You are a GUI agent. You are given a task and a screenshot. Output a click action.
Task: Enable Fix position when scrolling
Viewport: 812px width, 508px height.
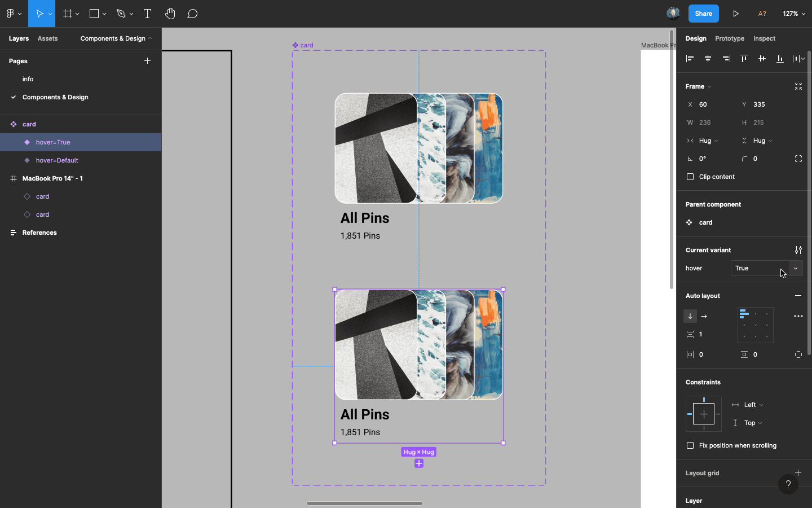tap(690, 445)
